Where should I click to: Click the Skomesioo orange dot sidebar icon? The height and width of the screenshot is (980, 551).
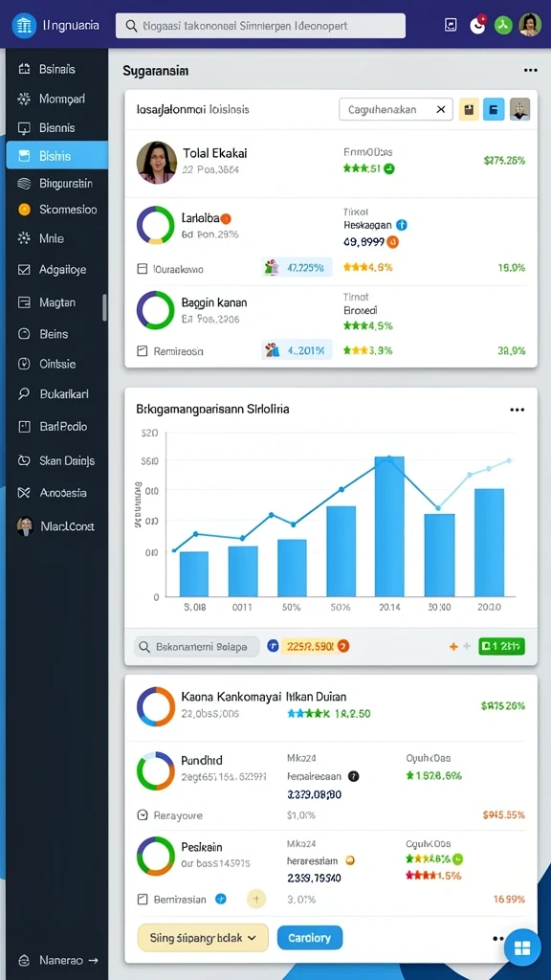[x=24, y=210]
